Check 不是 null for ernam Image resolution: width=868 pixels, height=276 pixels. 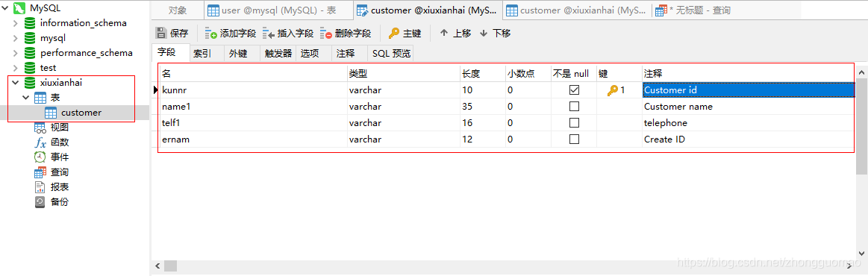click(574, 139)
